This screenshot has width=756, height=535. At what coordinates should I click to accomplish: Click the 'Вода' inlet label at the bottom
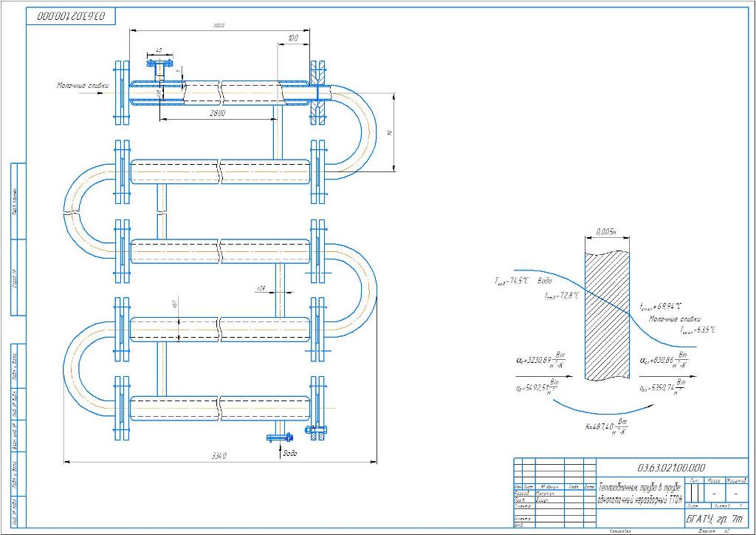(289, 454)
